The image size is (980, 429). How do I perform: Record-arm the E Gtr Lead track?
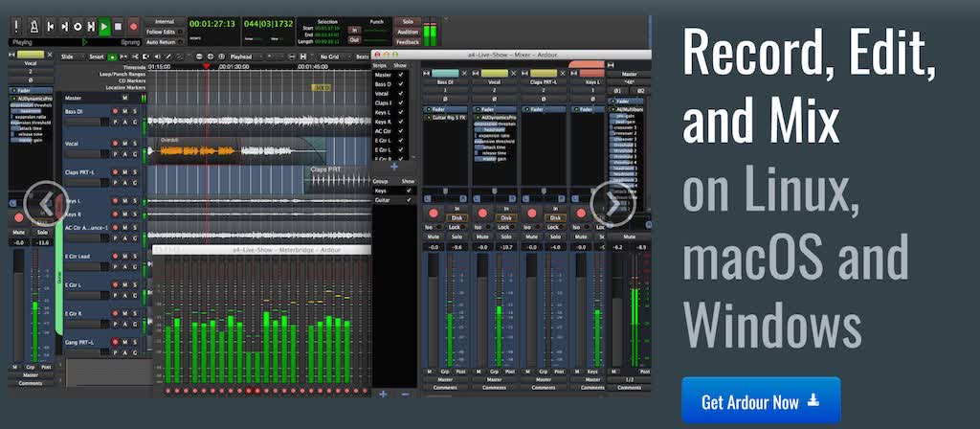115,257
